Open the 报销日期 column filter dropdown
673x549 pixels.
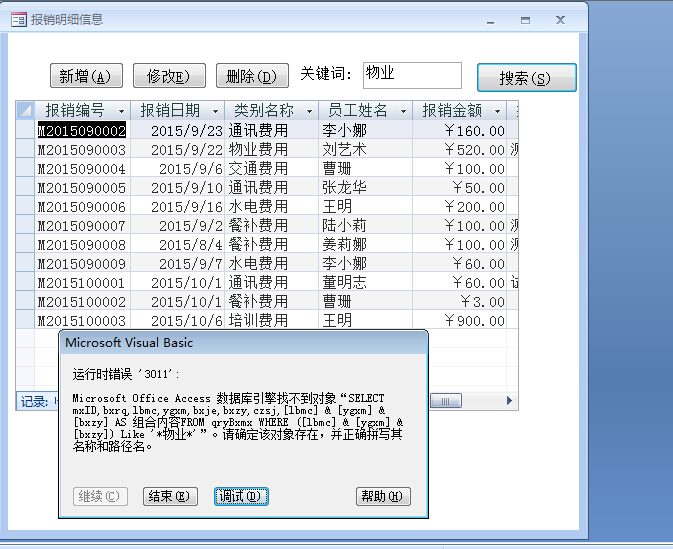(216, 111)
